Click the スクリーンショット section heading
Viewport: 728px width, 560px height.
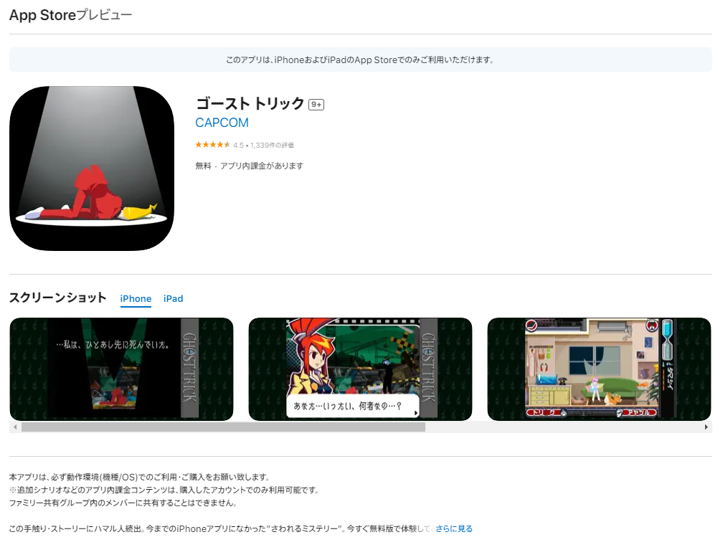pos(57,298)
